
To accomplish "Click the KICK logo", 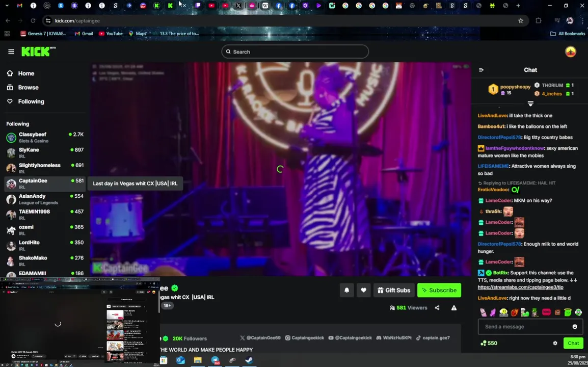I will click(x=38, y=51).
